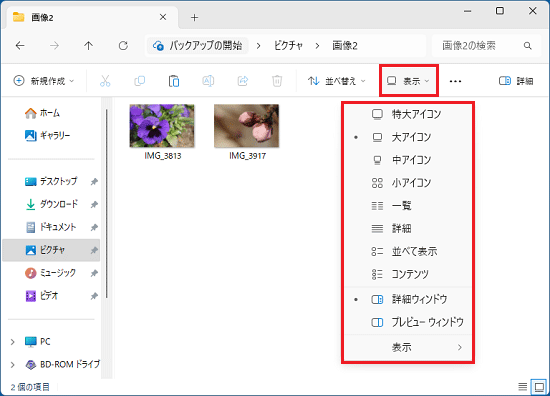
Task: Click the Rename icon in toolbar
Action: [208, 81]
